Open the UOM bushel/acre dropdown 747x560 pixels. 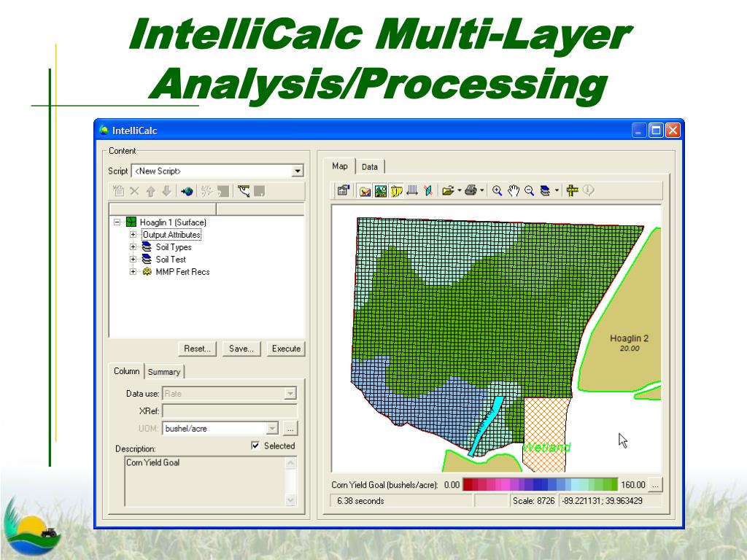point(272,428)
